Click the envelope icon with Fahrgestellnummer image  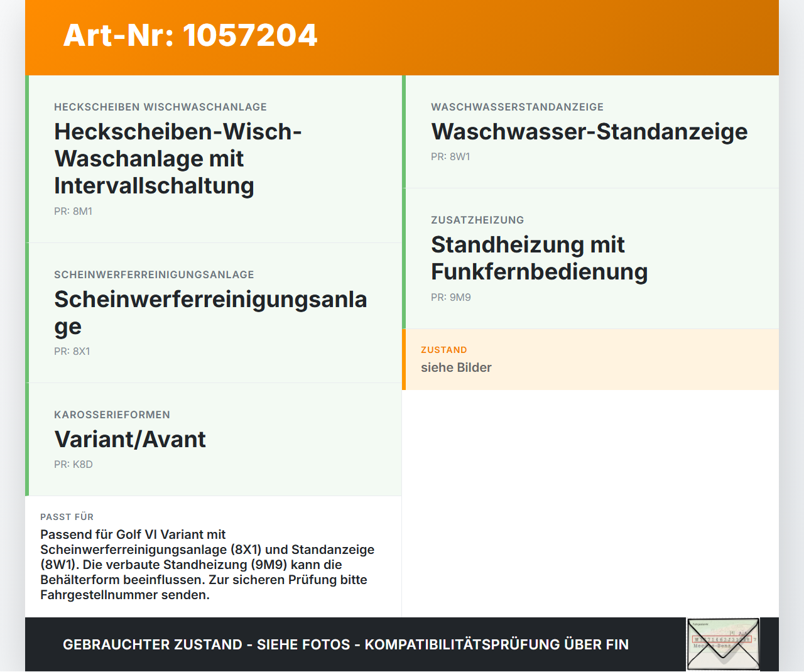click(723, 644)
